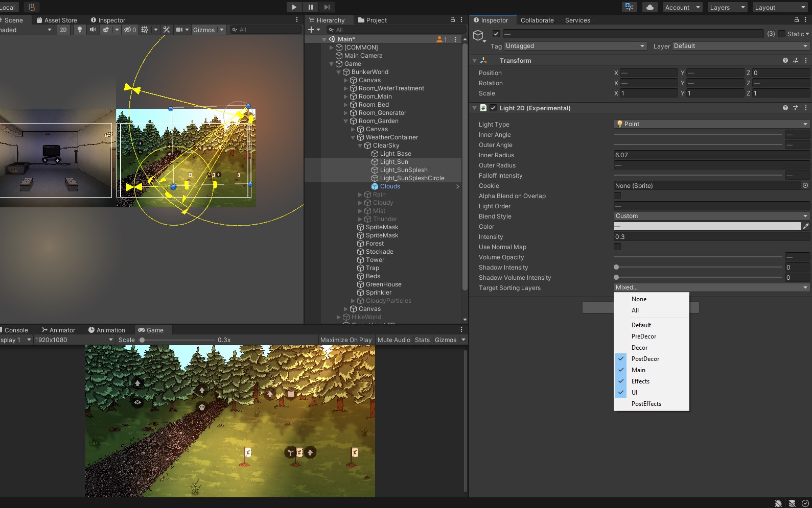Open Transform component help icon
The height and width of the screenshot is (508, 812).
[x=785, y=60]
